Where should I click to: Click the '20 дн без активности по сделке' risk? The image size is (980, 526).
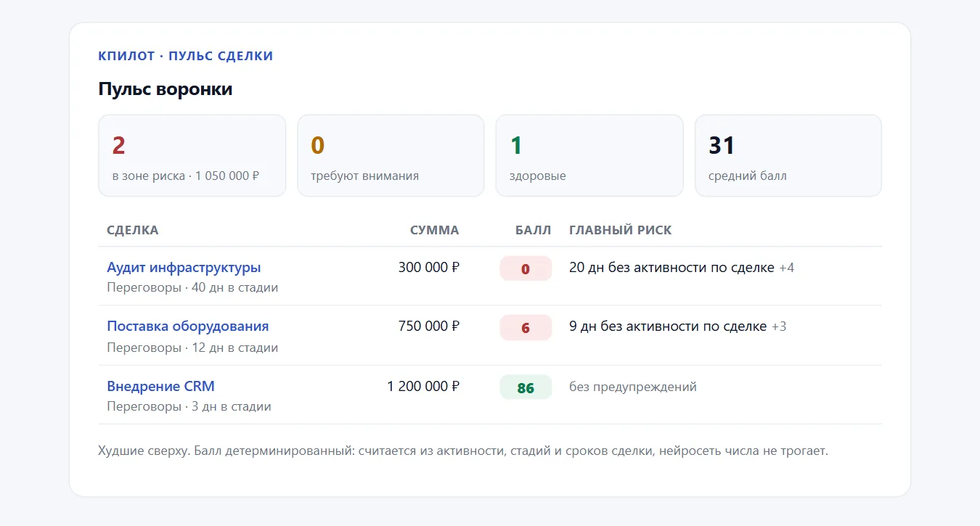tap(671, 267)
